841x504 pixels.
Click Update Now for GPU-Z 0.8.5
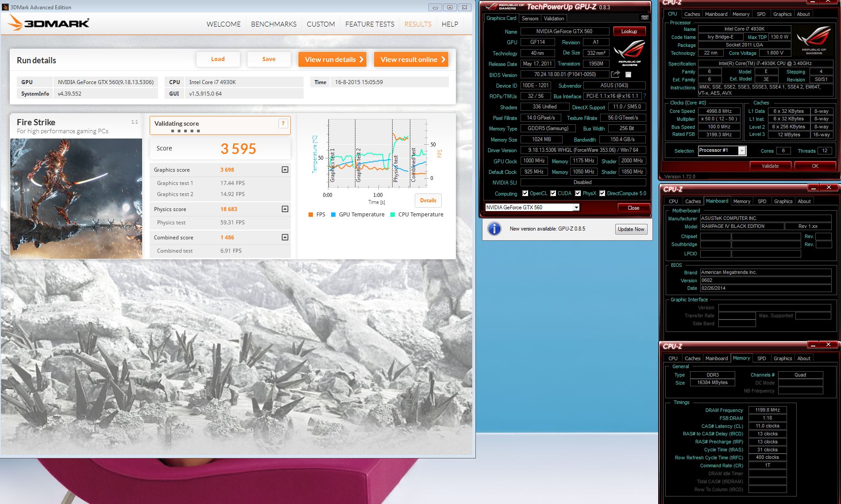tap(631, 229)
